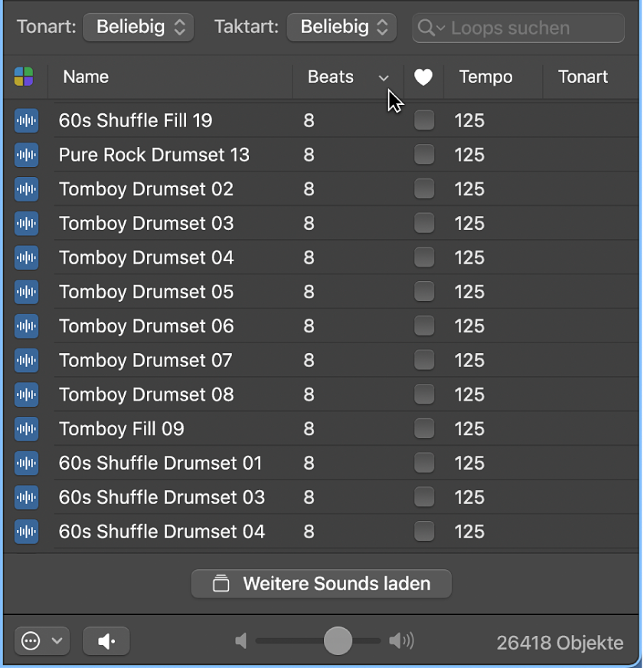Open the Taktart Beliebig dropdown
Screen dimensions: 644x668
(342, 27)
